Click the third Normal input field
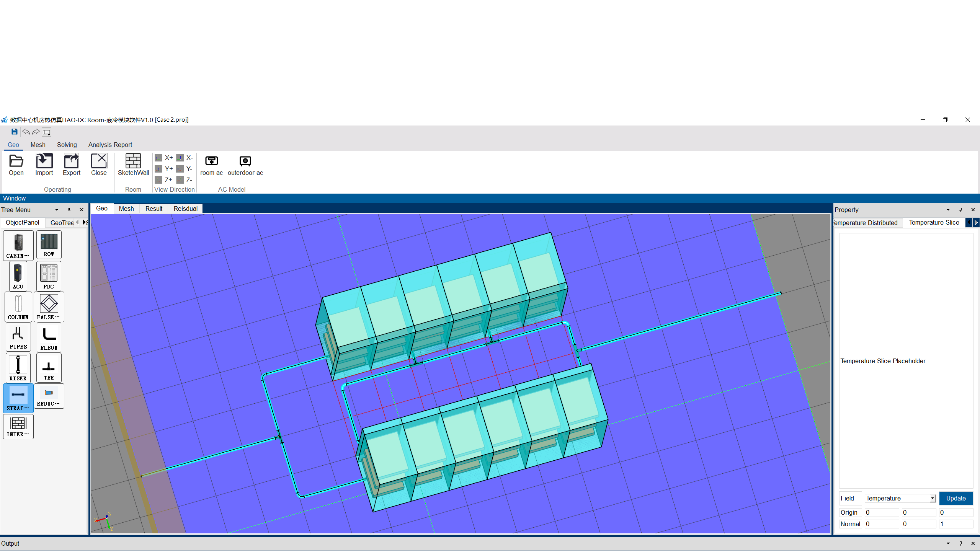The image size is (980, 551). pyautogui.click(x=956, y=524)
